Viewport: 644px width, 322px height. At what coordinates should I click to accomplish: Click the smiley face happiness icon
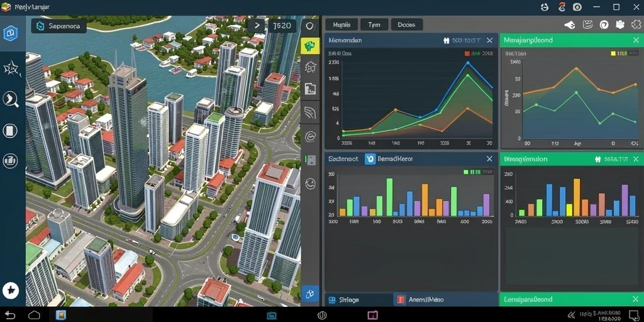pyautogui.click(x=310, y=183)
